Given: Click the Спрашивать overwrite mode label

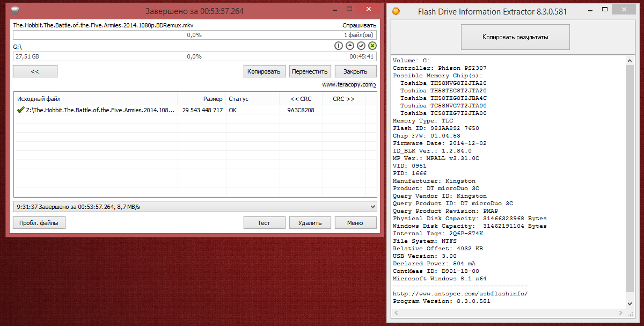Looking at the screenshot, I should point(359,25).
